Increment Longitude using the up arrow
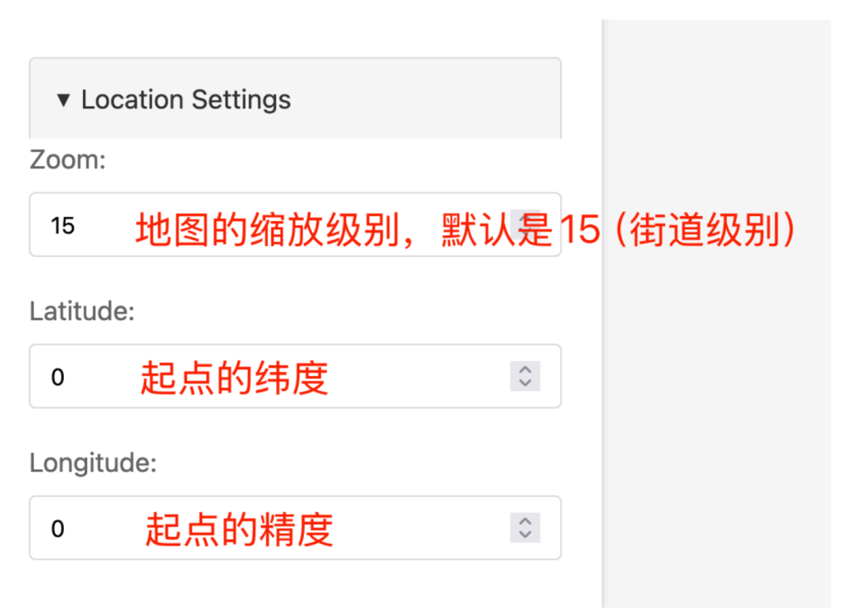Image resolution: width=841 pixels, height=616 pixels. [524, 523]
